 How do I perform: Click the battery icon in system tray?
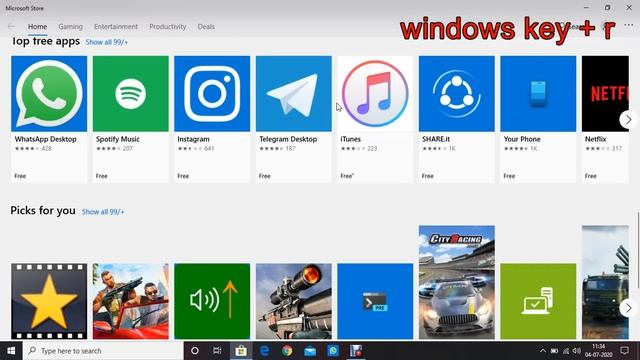coord(554,351)
